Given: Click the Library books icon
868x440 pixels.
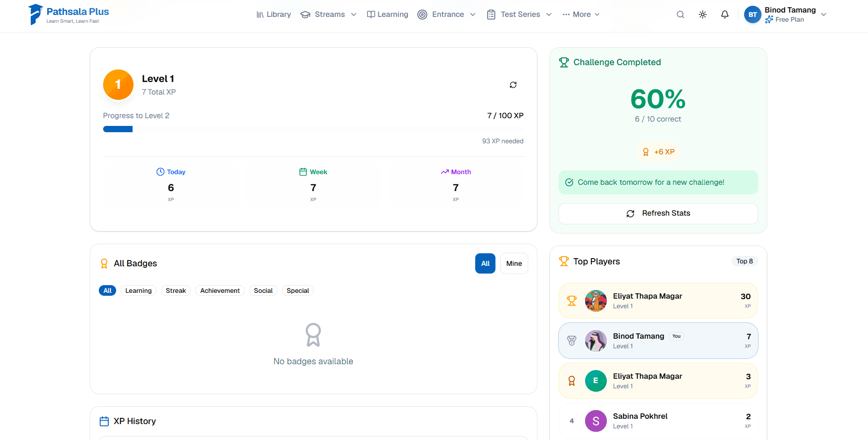Looking at the screenshot, I should pos(260,14).
